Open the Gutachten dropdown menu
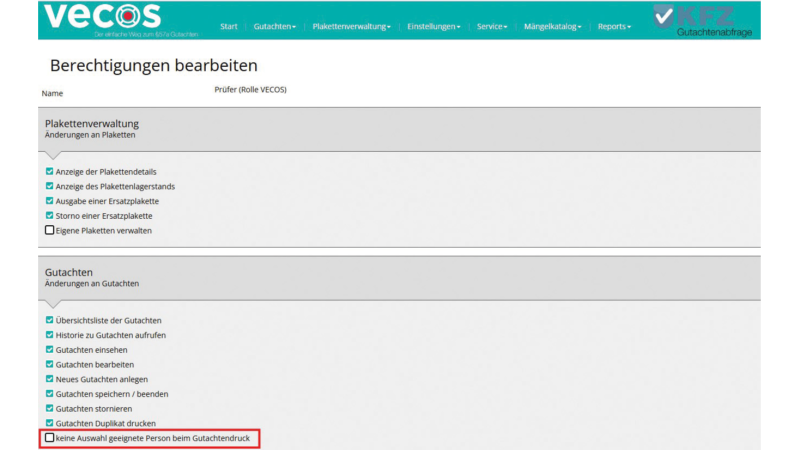 (274, 27)
